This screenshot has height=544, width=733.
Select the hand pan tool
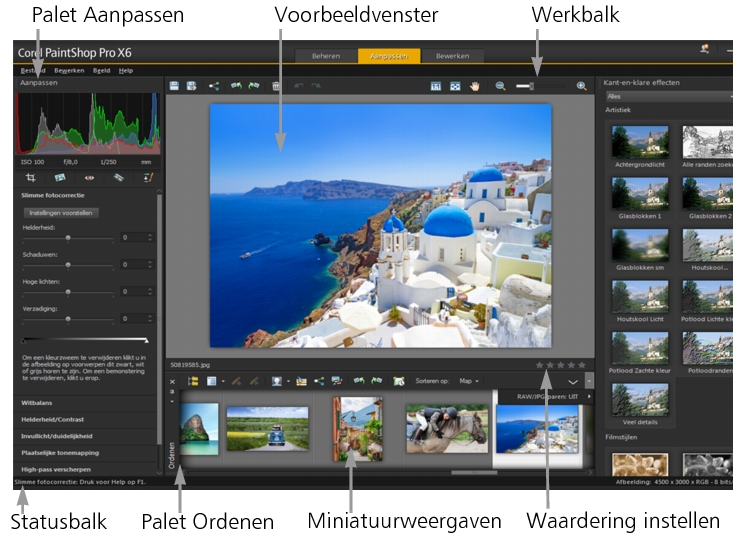475,87
